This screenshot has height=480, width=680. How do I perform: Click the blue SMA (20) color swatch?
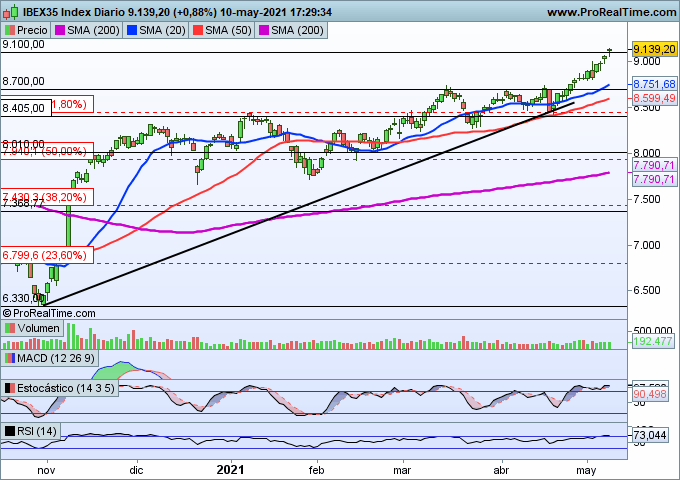point(132,30)
